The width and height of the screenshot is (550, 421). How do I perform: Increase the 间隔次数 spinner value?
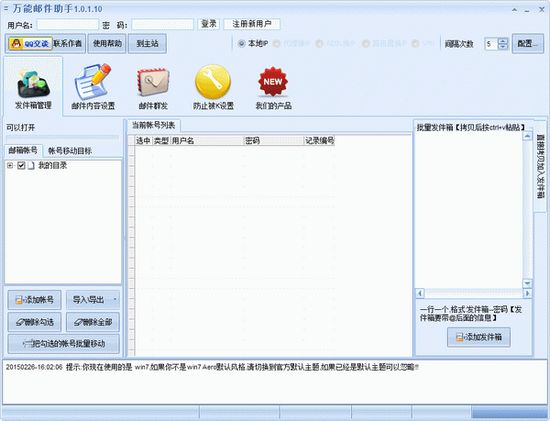[x=503, y=41]
